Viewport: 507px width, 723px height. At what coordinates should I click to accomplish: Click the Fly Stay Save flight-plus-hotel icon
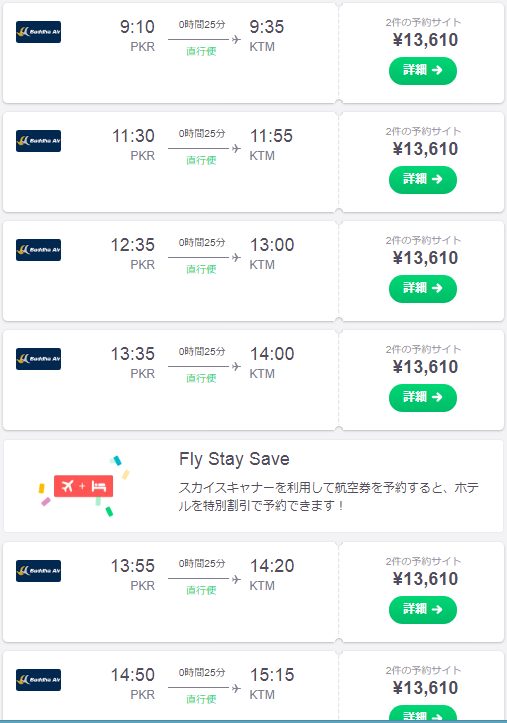83,486
